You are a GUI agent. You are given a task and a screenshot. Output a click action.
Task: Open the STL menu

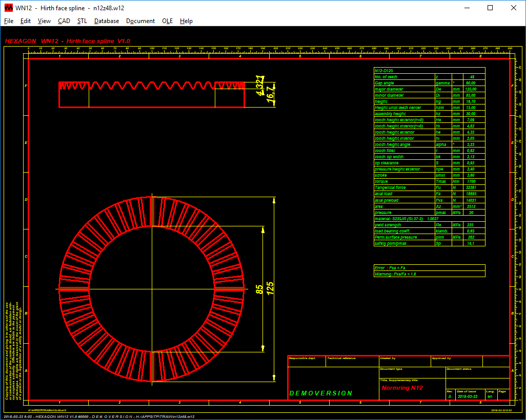tap(82, 21)
